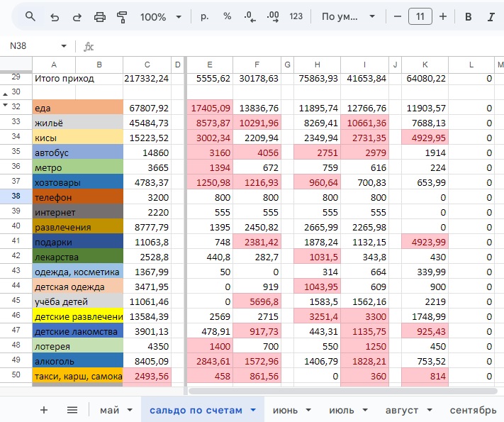The height and width of the screenshot is (422, 504).
Task: Increase decimal places
Action: coord(273,16)
